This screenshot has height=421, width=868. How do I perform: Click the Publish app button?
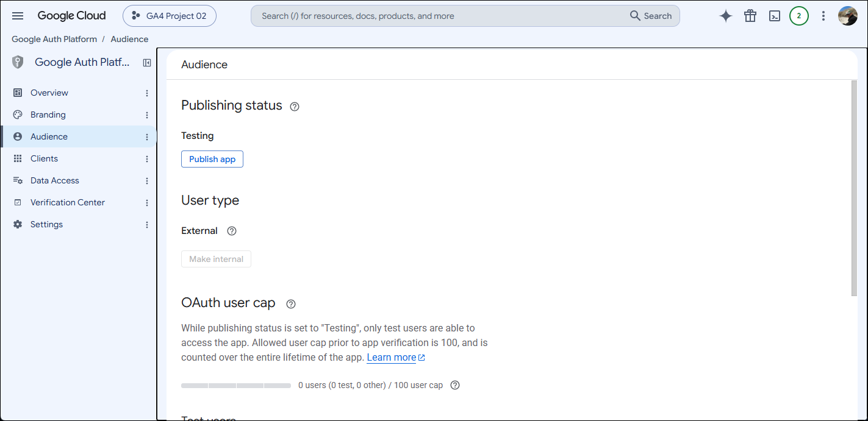tap(212, 159)
